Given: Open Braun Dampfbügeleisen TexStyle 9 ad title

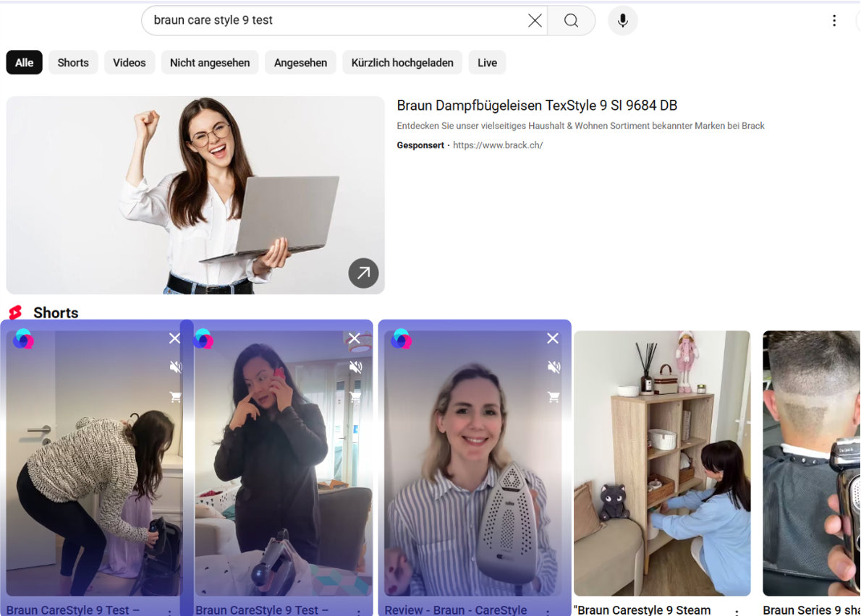Looking at the screenshot, I should click(537, 106).
